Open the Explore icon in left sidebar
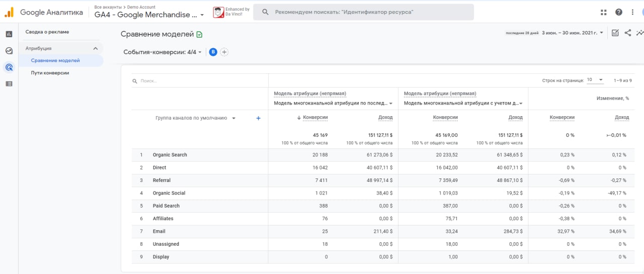This screenshot has height=274, width=644. coord(9,51)
